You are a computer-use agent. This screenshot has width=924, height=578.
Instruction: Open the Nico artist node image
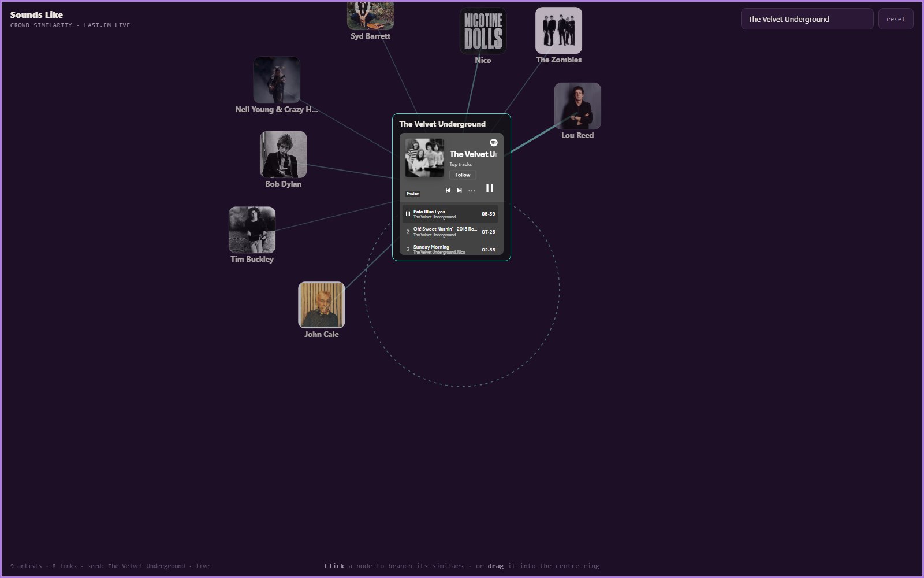tap(483, 31)
